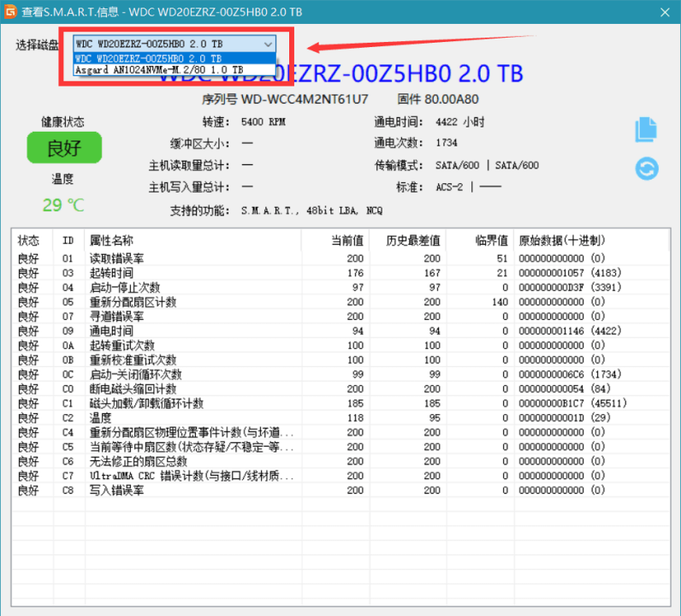681x616 pixels.
Task: Click raw value 00000000B1C7 (45511)
Action: pos(572,403)
